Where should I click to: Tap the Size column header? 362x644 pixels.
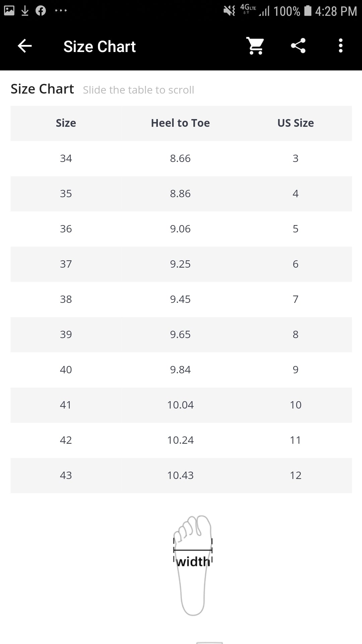click(x=66, y=123)
